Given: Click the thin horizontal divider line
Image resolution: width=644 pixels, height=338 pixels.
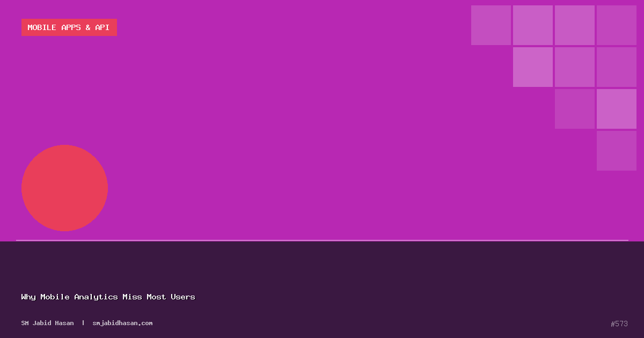Looking at the screenshot, I should click(x=322, y=240).
